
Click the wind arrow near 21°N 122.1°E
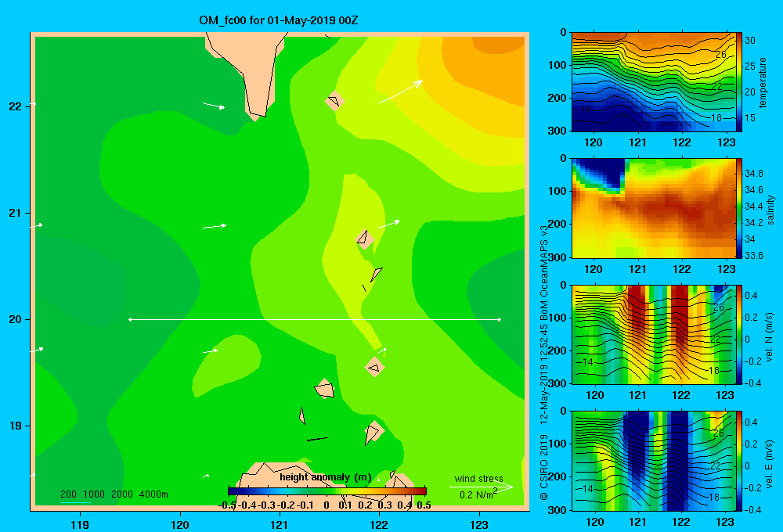click(389, 224)
